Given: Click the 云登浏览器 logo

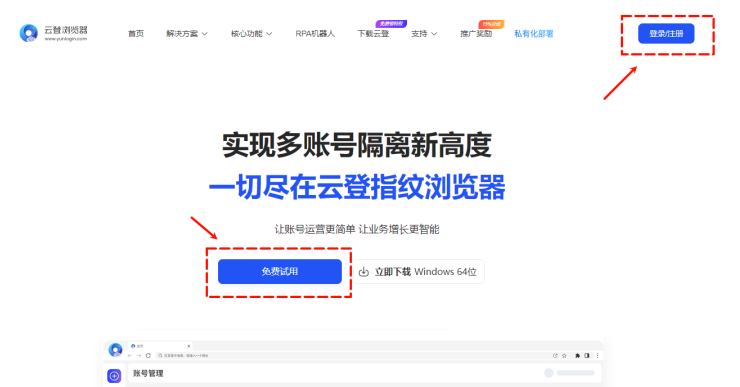Looking at the screenshot, I should coord(53,33).
